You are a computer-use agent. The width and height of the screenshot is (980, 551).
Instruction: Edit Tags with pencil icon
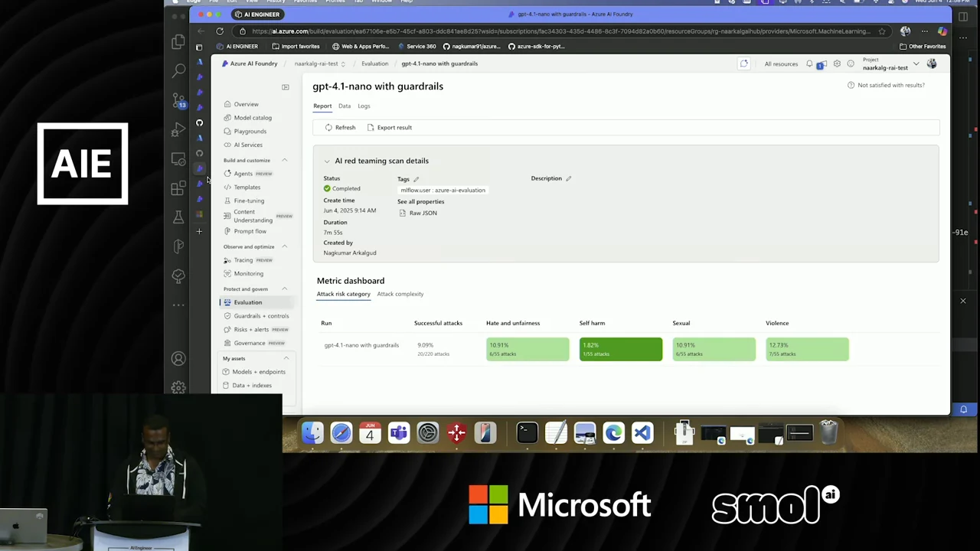click(416, 179)
